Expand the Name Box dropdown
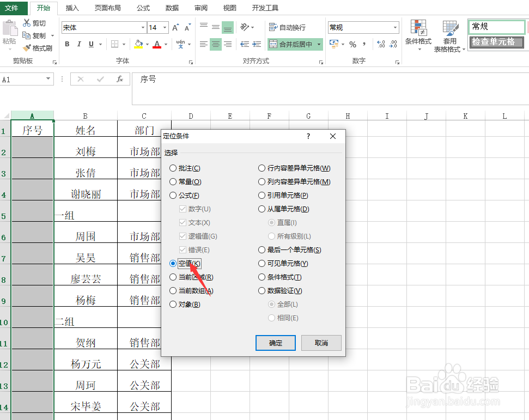Viewport: 529px width, 420px height. point(48,79)
